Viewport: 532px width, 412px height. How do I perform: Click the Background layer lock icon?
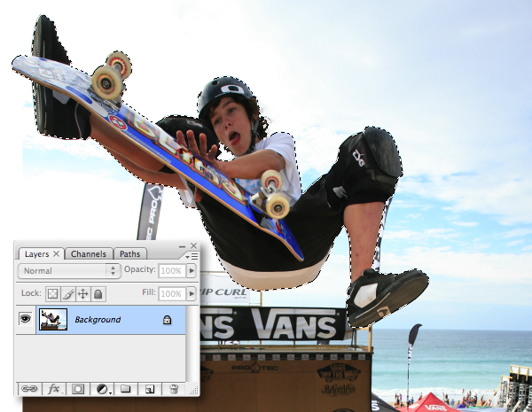click(167, 320)
